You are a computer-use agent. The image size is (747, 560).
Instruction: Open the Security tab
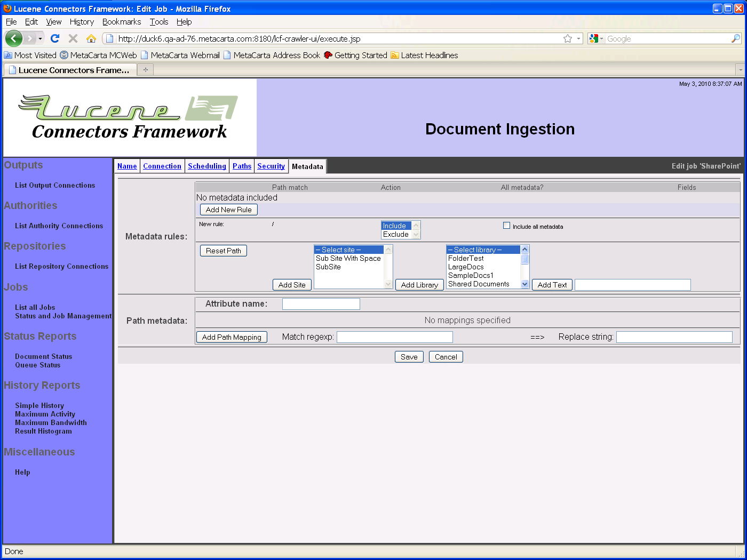[x=271, y=166]
